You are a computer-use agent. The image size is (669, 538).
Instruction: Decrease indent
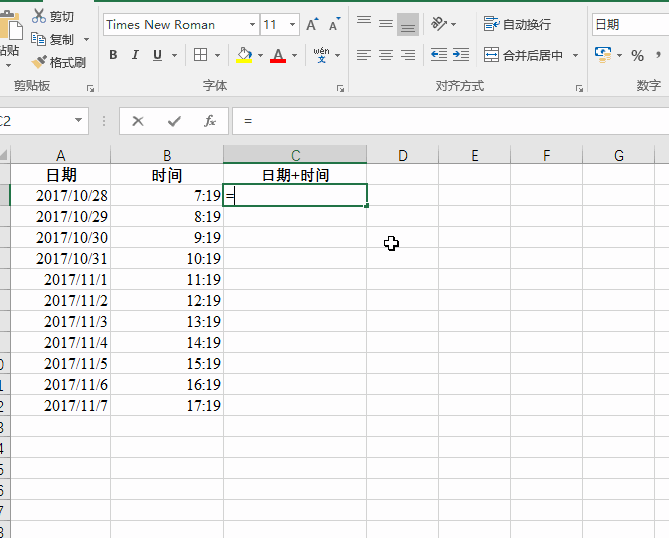pos(439,55)
